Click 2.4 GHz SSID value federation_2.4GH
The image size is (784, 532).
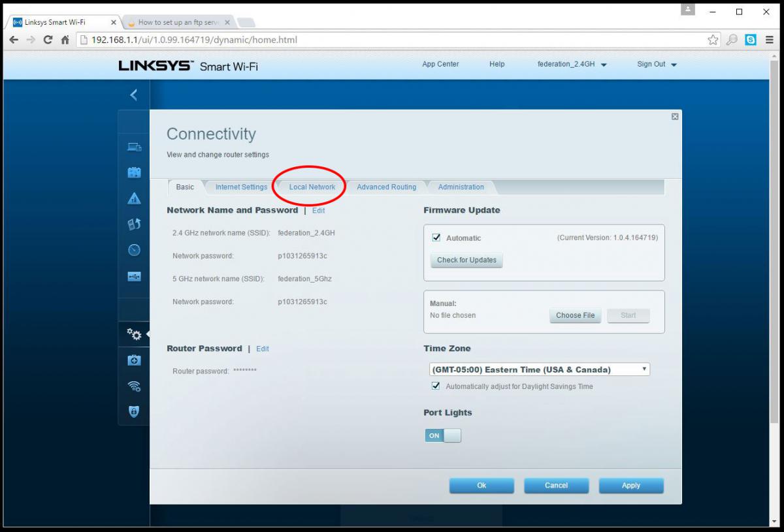(x=306, y=232)
